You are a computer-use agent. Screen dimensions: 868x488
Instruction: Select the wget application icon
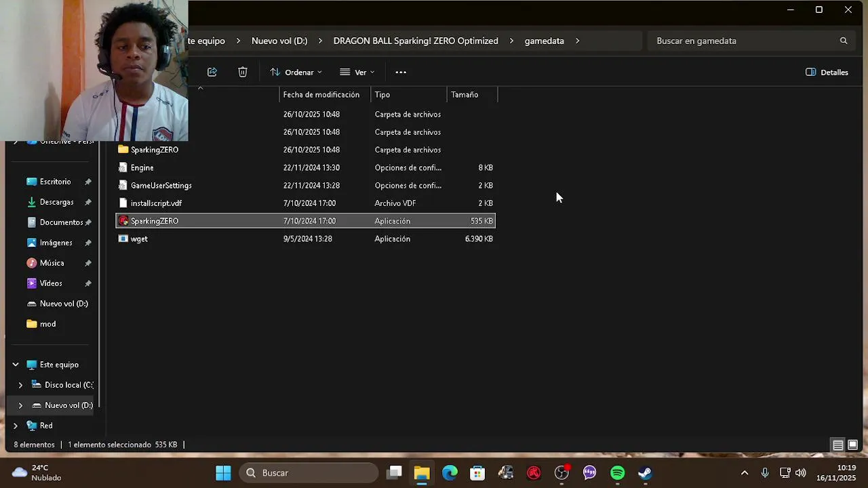(x=123, y=239)
